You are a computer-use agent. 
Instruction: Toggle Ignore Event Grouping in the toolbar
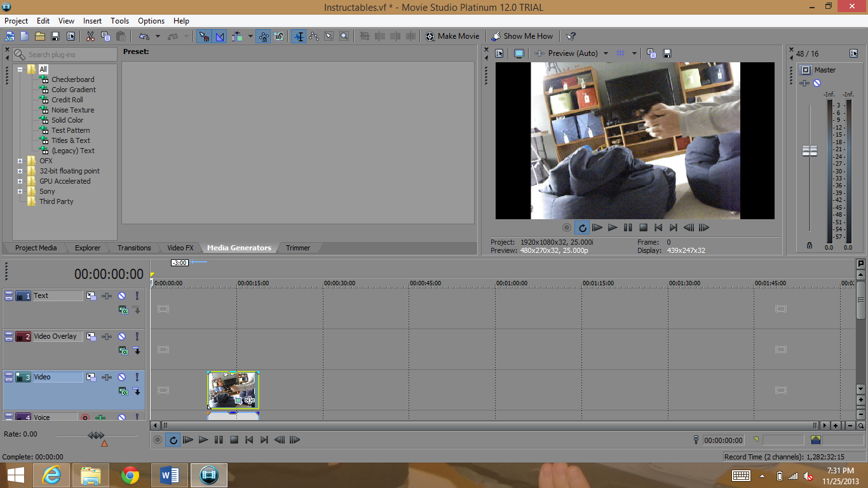[279, 36]
